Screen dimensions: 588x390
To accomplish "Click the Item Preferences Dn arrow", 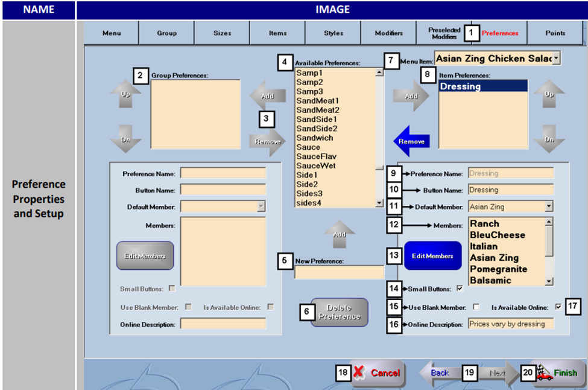I will (549, 139).
